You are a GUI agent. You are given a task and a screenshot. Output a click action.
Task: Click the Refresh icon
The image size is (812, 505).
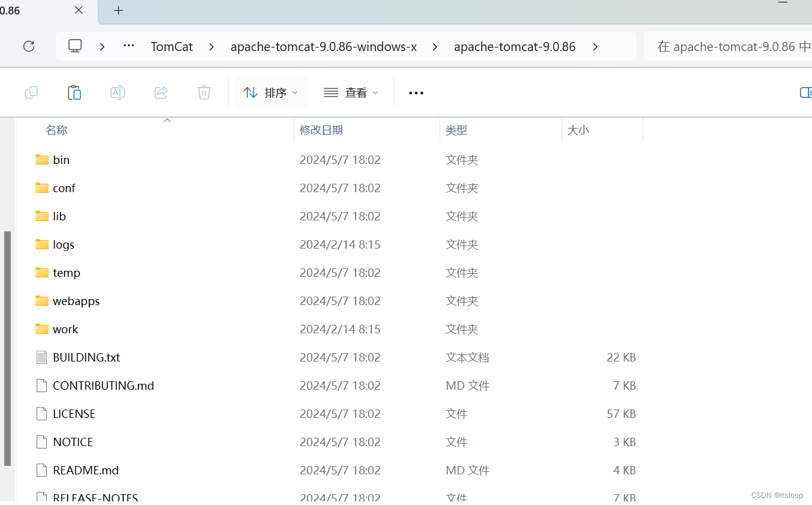coord(29,46)
